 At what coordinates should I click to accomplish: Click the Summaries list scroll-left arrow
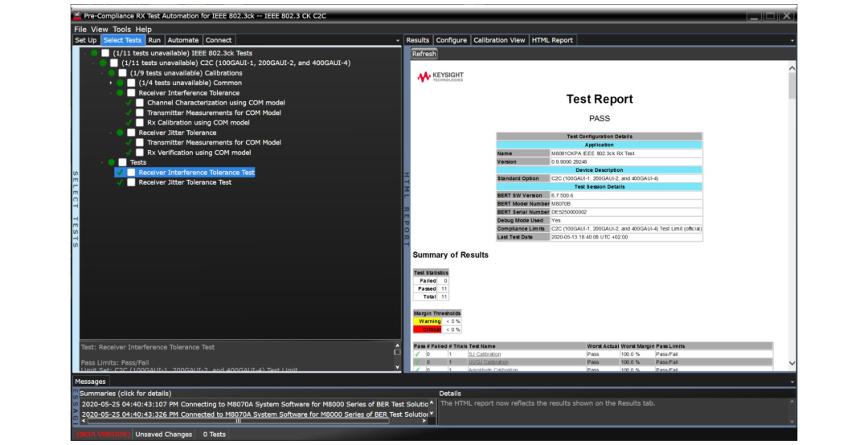pos(84,421)
